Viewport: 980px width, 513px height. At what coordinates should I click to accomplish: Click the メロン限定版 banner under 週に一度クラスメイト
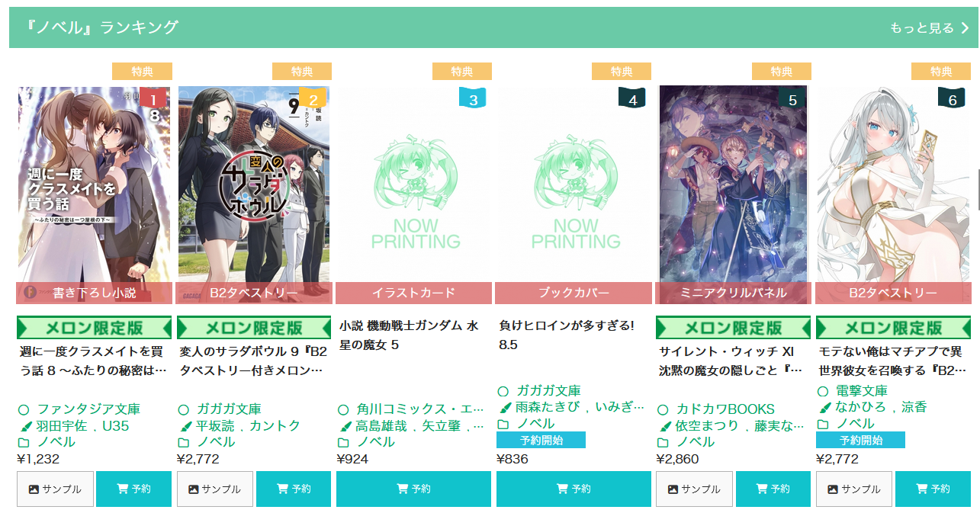pyautogui.click(x=95, y=329)
